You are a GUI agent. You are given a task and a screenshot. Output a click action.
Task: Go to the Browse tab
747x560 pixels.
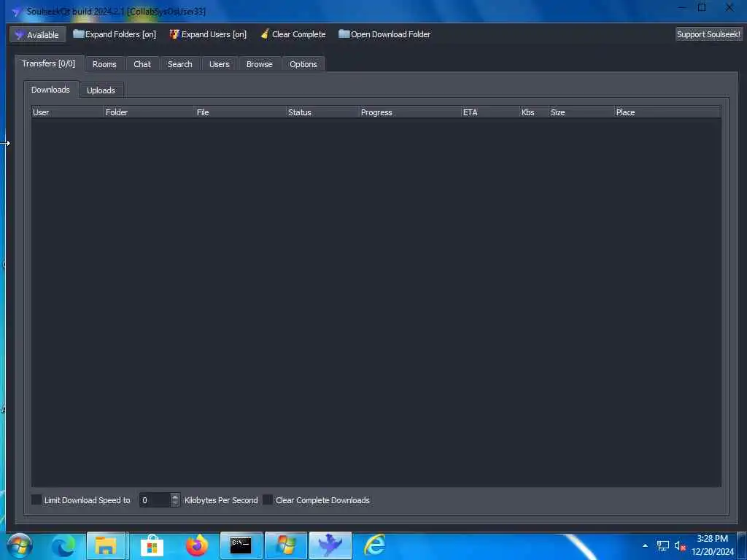pyautogui.click(x=259, y=64)
